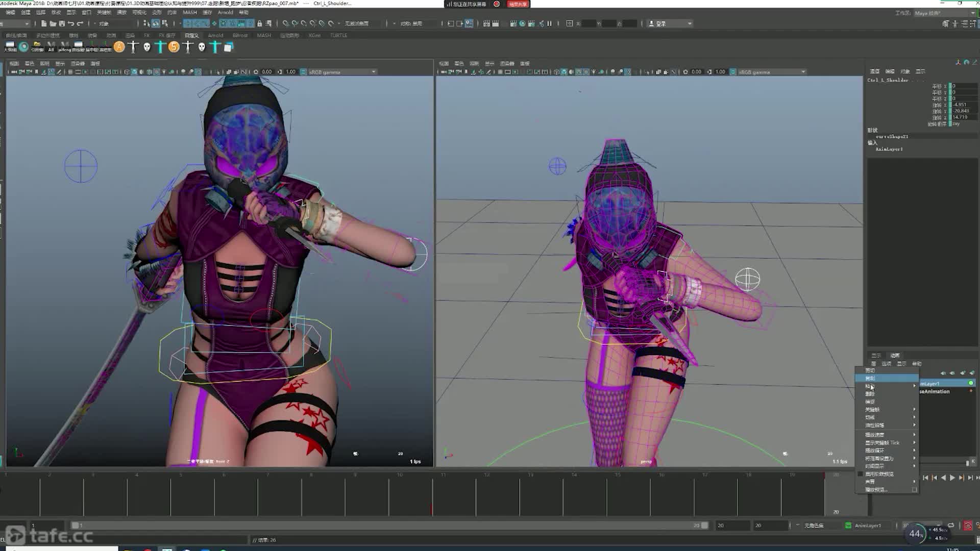980x551 pixels.
Task: Click the wireframe cube icon in the left viewport toolbar
Action: coord(127,72)
